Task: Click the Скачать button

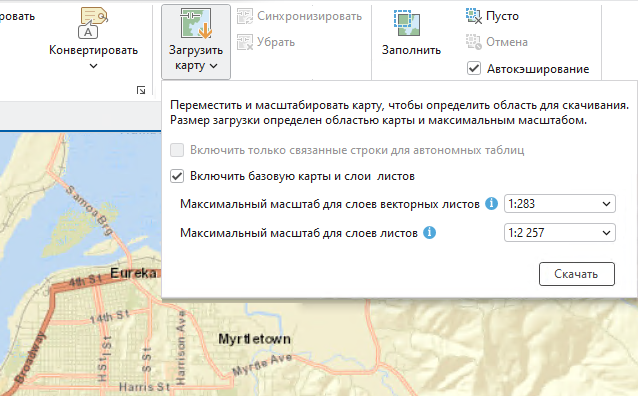Action: click(x=577, y=274)
